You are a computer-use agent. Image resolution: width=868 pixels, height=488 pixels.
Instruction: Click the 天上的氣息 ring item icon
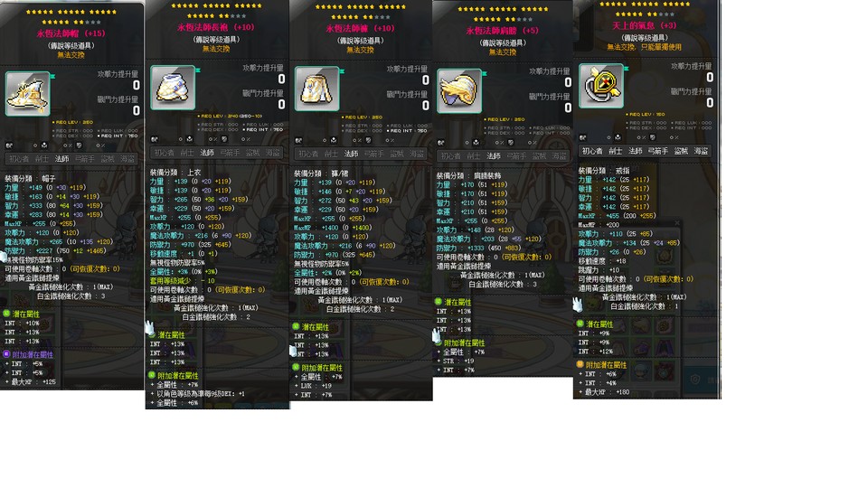tap(601, 85)
